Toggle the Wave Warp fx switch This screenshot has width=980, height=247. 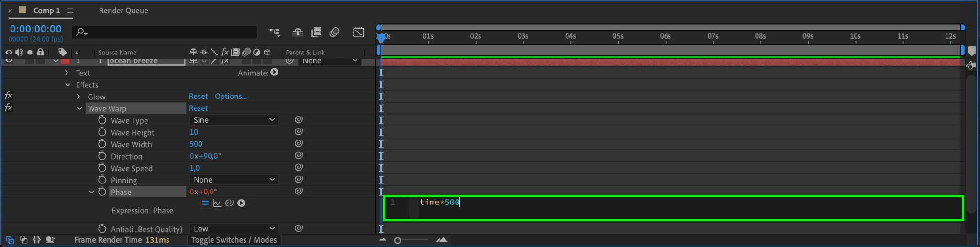[x=9, y=108]
